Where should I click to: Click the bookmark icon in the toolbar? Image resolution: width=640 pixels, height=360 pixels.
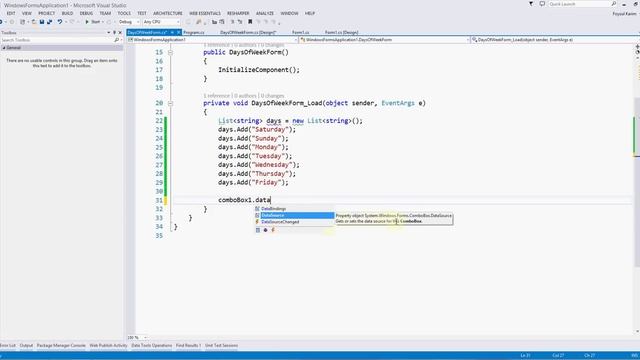point(250,22)
